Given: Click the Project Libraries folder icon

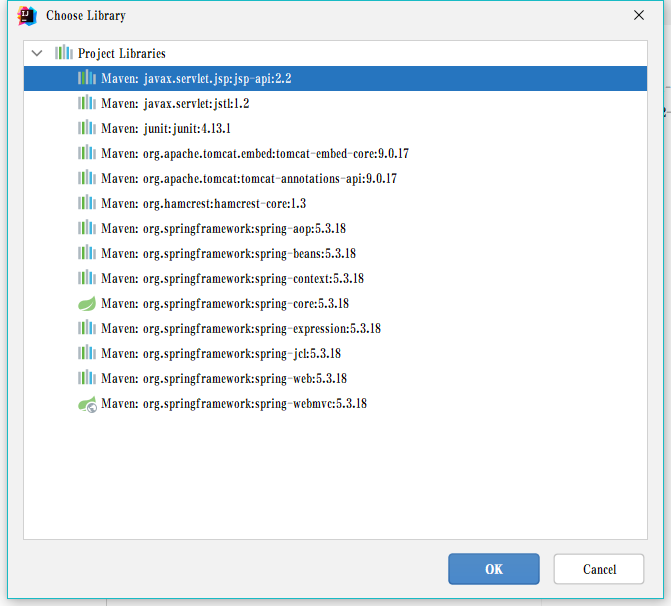Looking at the screenshot, I should pos(64,53).
